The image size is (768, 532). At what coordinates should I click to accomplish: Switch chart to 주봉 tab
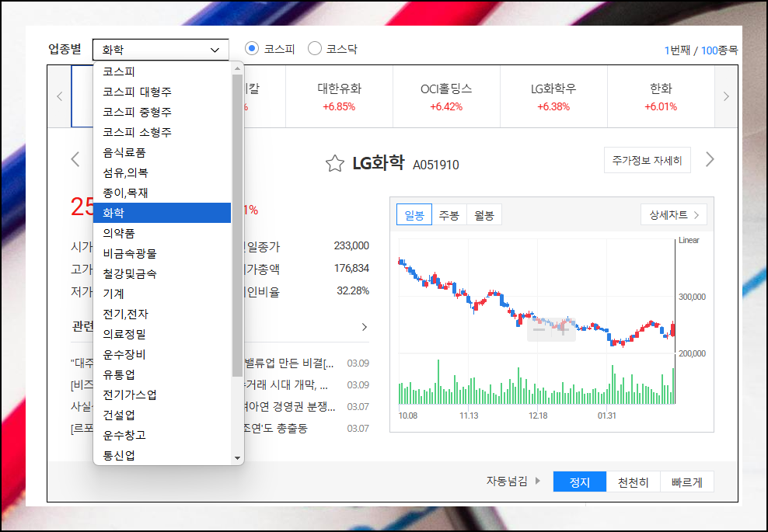coord(449,215)
